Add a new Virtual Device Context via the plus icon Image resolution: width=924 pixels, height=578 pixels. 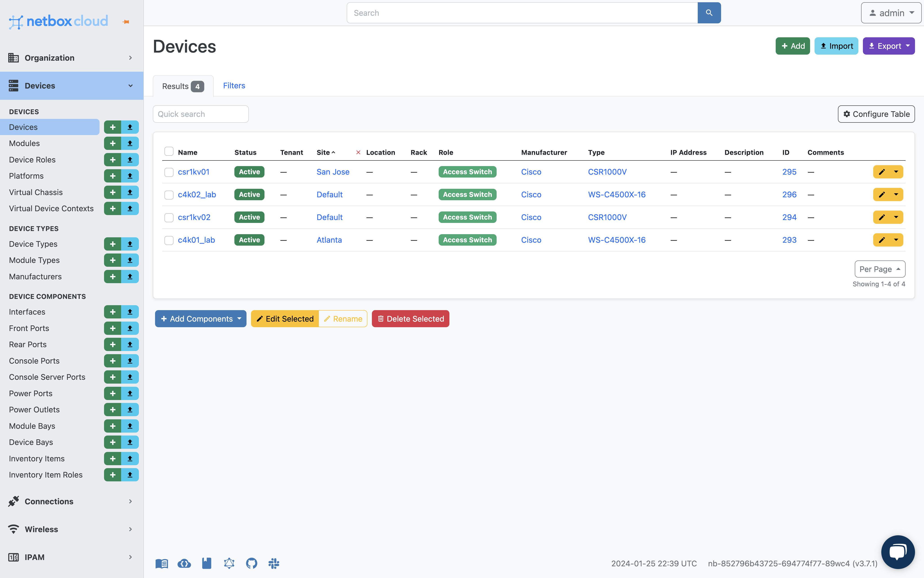pos(112,208)
